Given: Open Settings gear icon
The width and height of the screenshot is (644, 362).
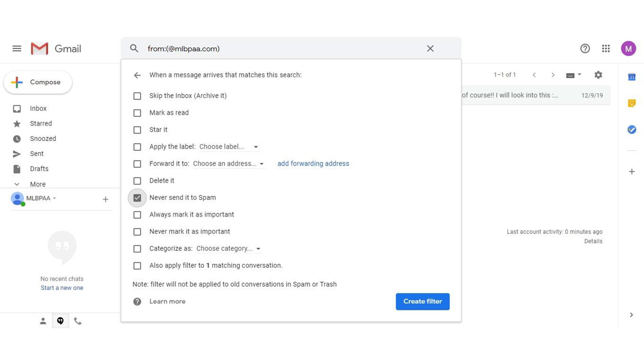Looking at the screenshot, I should pyautogui.click(x=598, y=75).
